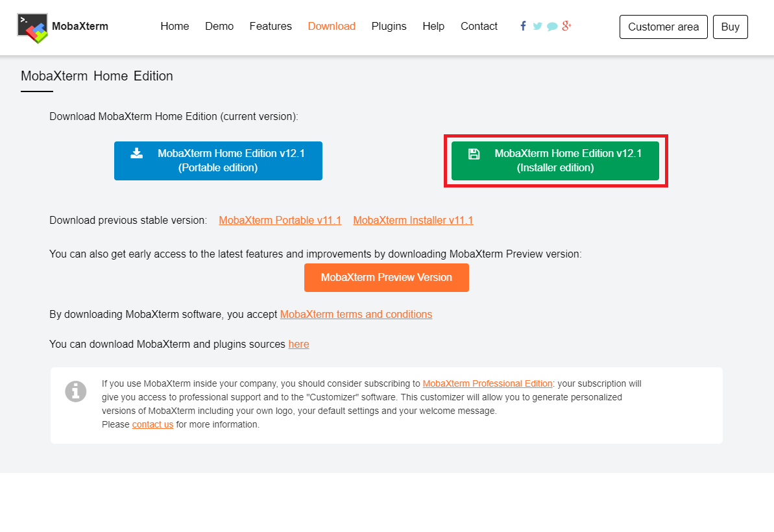Image resolution: width=774 pixels, height=532 pixels.
Task: Open the Facebook social icon
Action: click(523, 26)
